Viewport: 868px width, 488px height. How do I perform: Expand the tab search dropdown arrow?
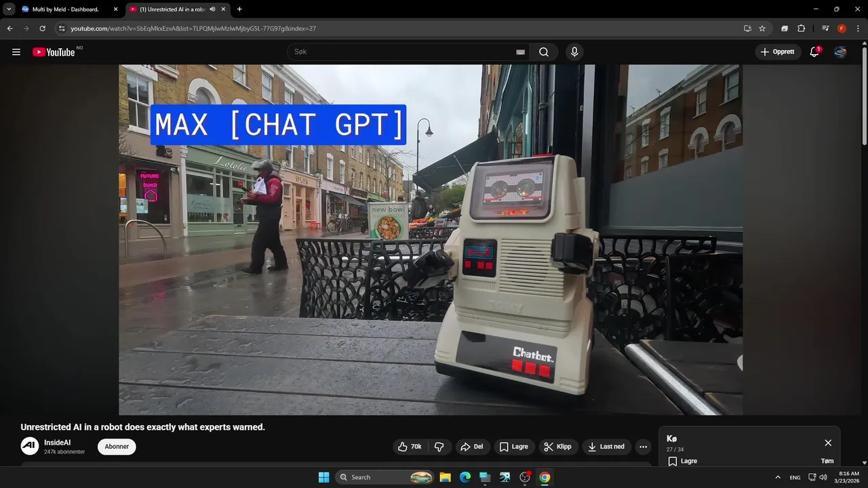click(9, 9)
